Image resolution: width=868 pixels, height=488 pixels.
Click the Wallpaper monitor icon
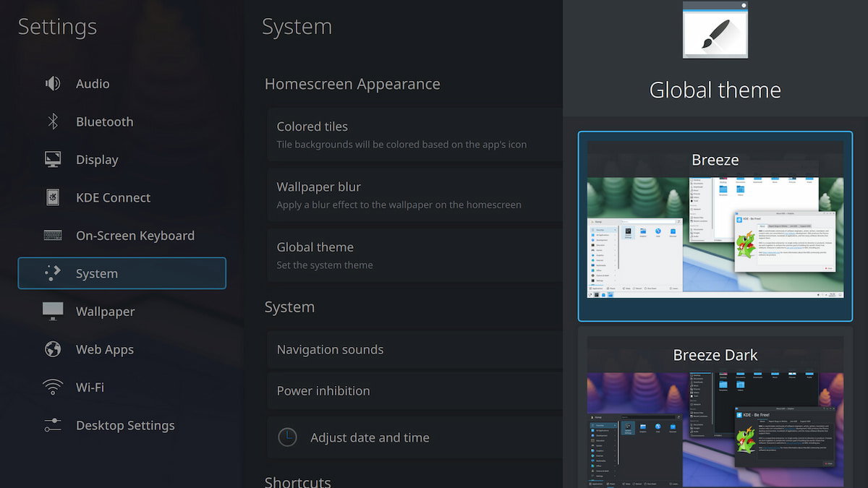pos(53,312)
